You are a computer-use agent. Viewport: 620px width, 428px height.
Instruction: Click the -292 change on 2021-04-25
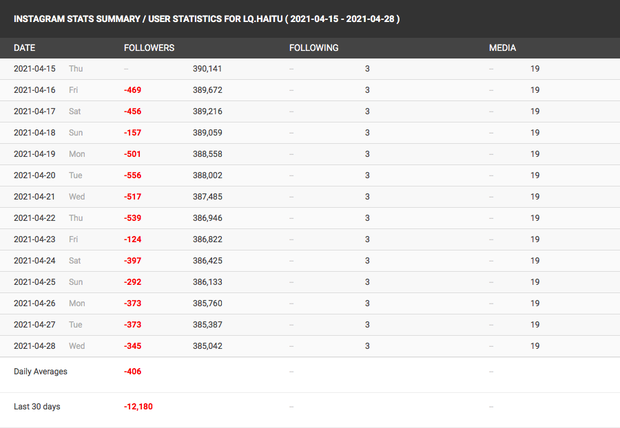(x=132, y=281)
